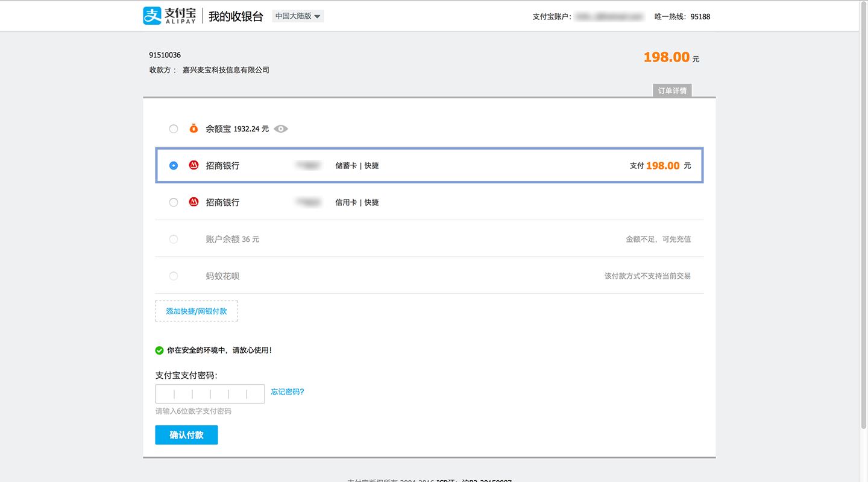Show the Yu'ebao balance with the eye icon
This screenshot has height=482, width=868.
[x=280, y=128]
